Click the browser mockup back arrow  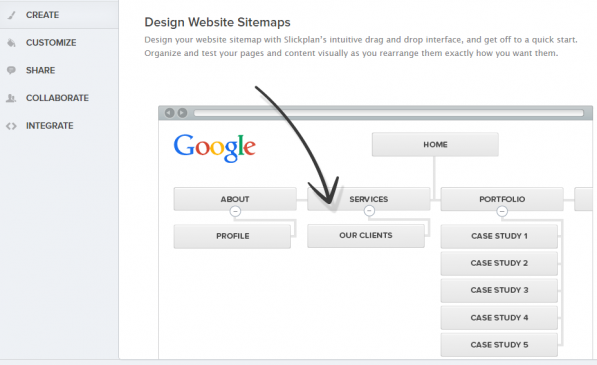(169, 113)
